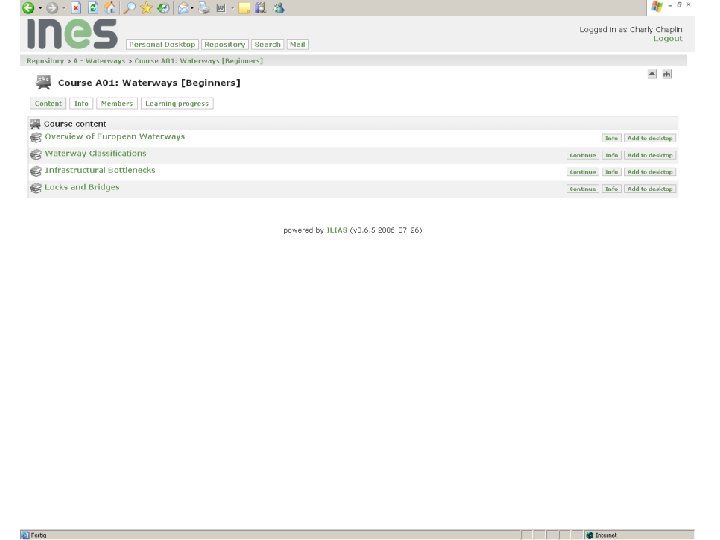Click the grey Forward arrow button

click(x=52, y=8)
